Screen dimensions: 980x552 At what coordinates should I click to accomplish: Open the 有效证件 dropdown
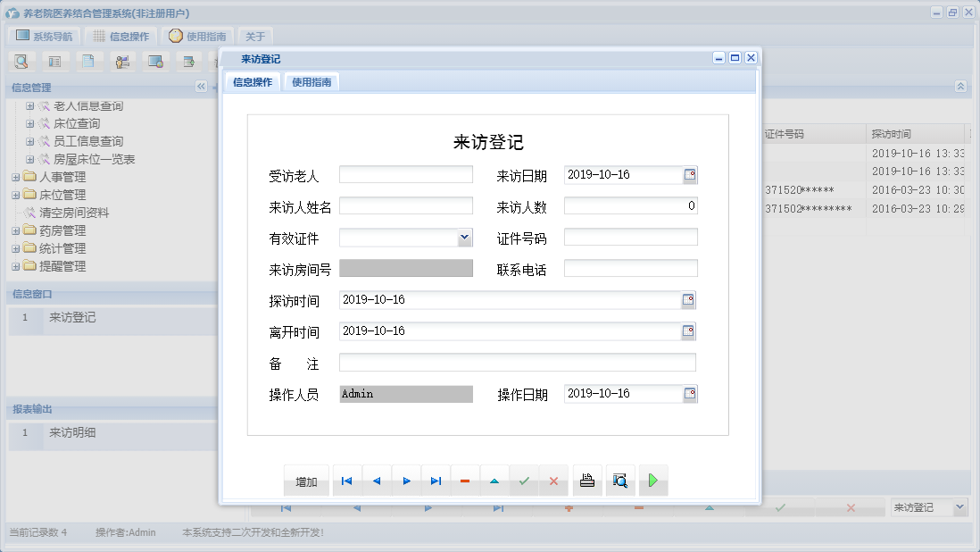(463, 238)
